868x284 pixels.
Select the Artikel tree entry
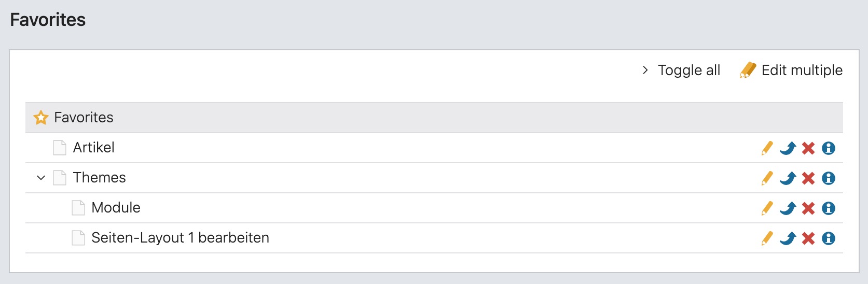pos(93,148)
